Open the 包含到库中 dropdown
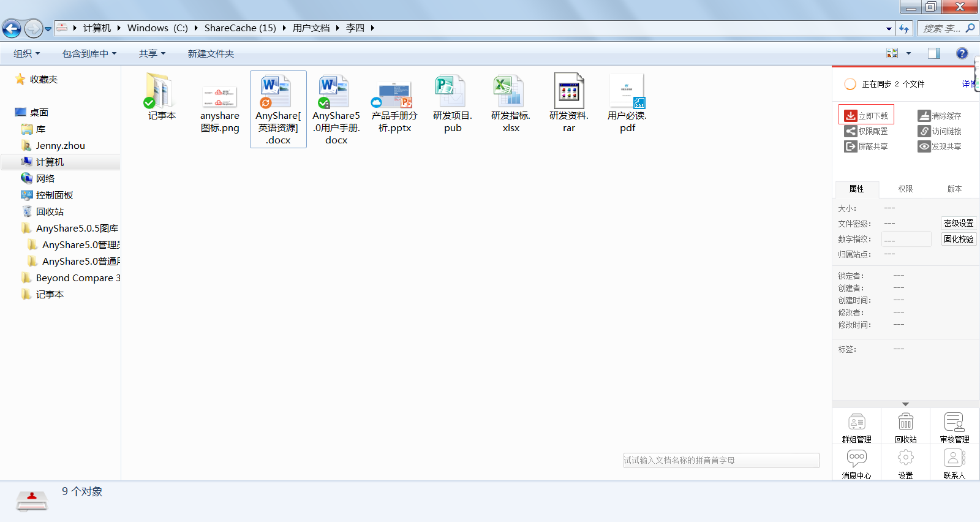The width and height of the screenshot is (980, 522). click(89, 53)
